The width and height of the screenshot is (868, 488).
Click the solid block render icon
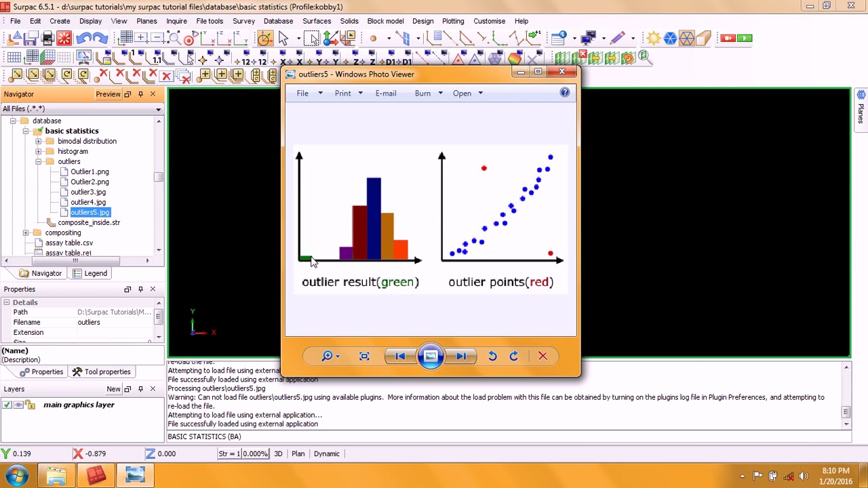(x=703, y=39)
